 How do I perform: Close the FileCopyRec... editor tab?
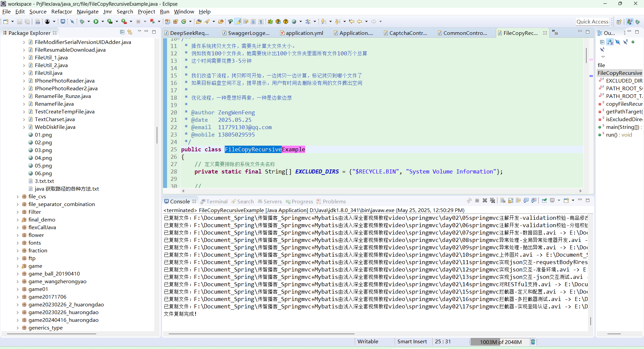[545, 33]
